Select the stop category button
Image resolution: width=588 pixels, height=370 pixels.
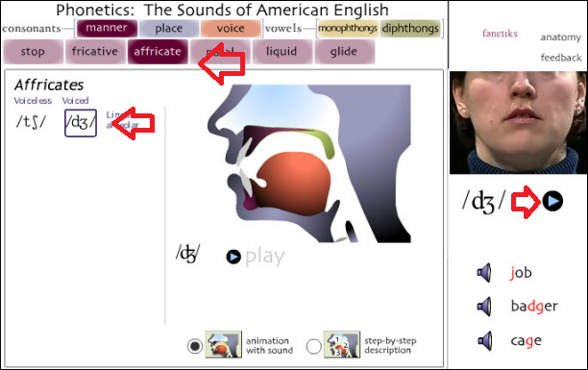pos(33,51)
